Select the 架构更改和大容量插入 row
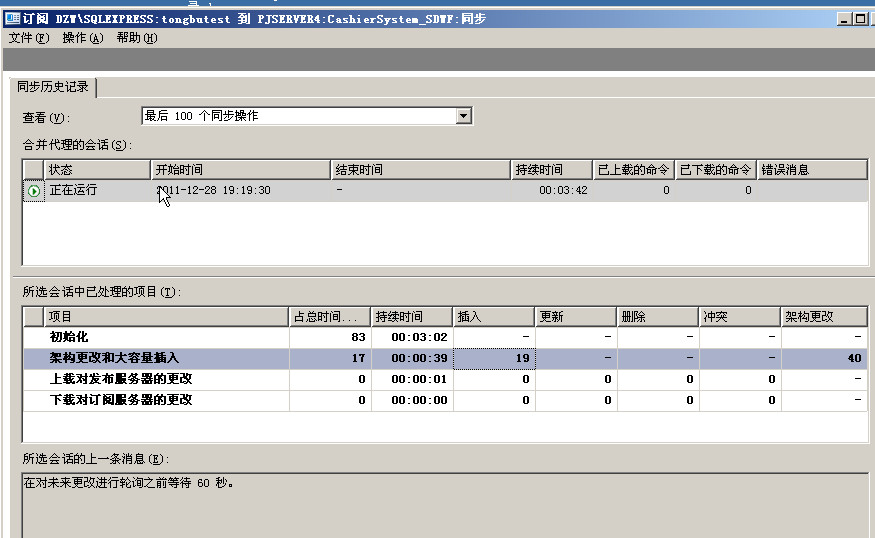Screen dimensions: 875x538 coord(445,358)
